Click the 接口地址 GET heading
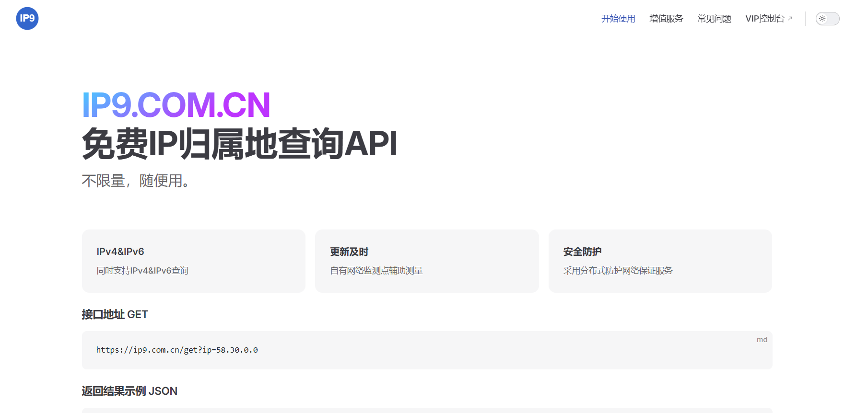The image size is (868, 413). (115, 314)
